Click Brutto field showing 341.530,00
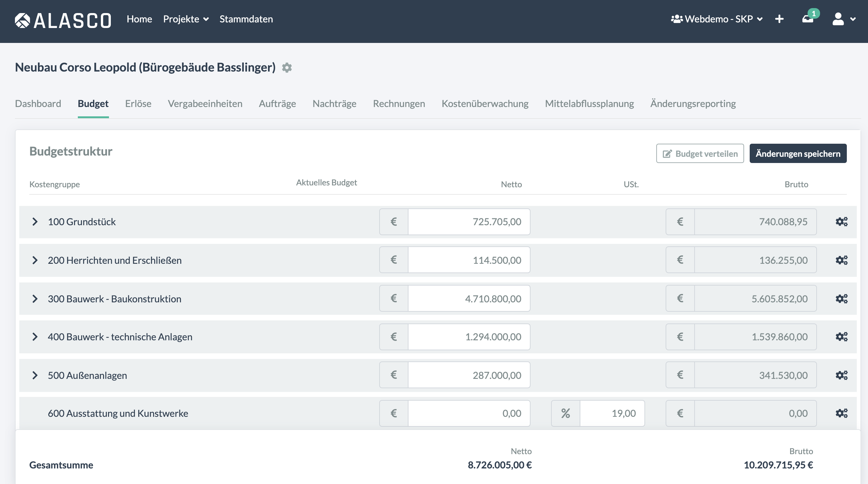 coord(755,375)
